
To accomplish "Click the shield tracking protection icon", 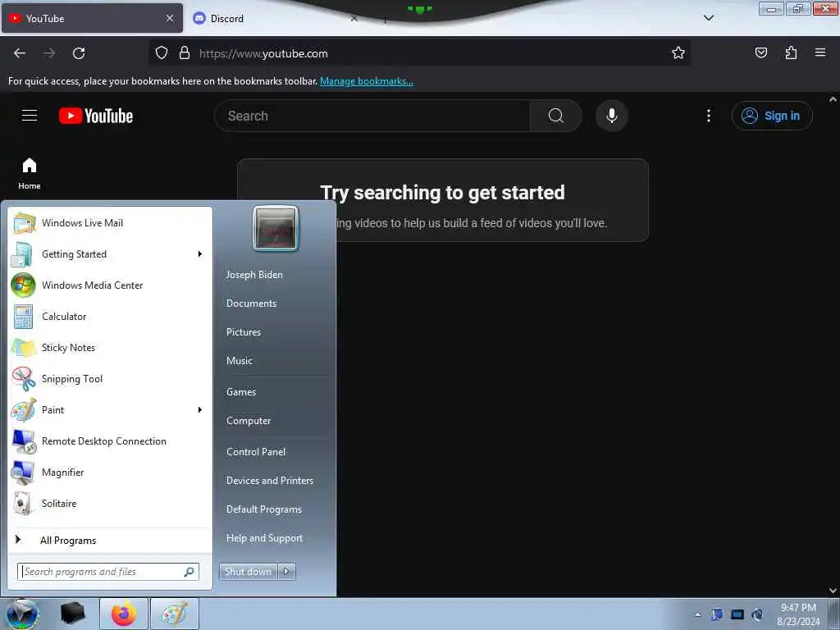I will (162, 53).
